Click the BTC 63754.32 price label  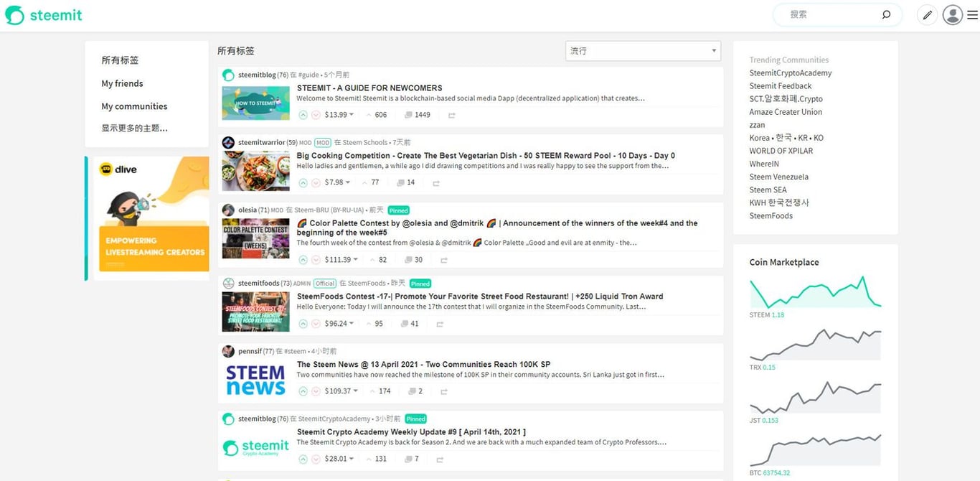click(770, 473)
